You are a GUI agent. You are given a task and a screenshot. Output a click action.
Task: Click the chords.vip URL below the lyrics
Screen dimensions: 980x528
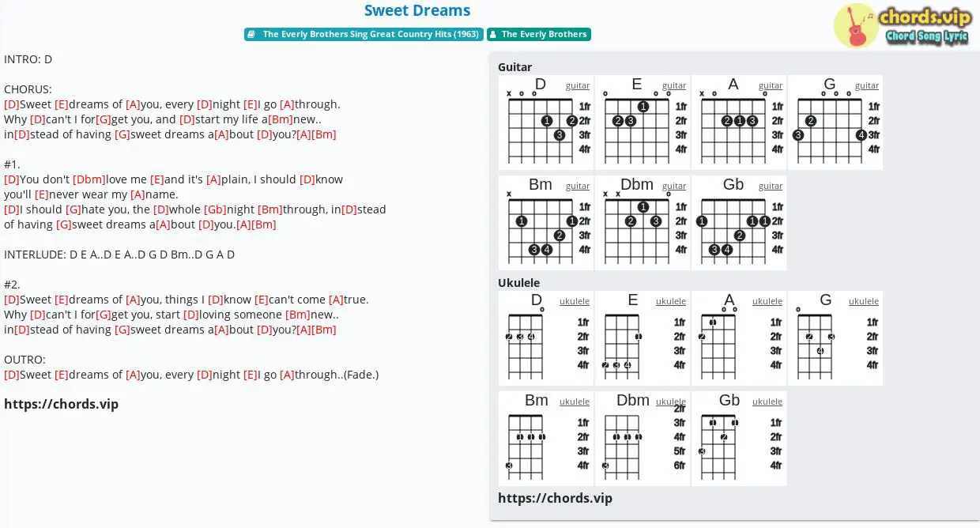tap(62, 405)
